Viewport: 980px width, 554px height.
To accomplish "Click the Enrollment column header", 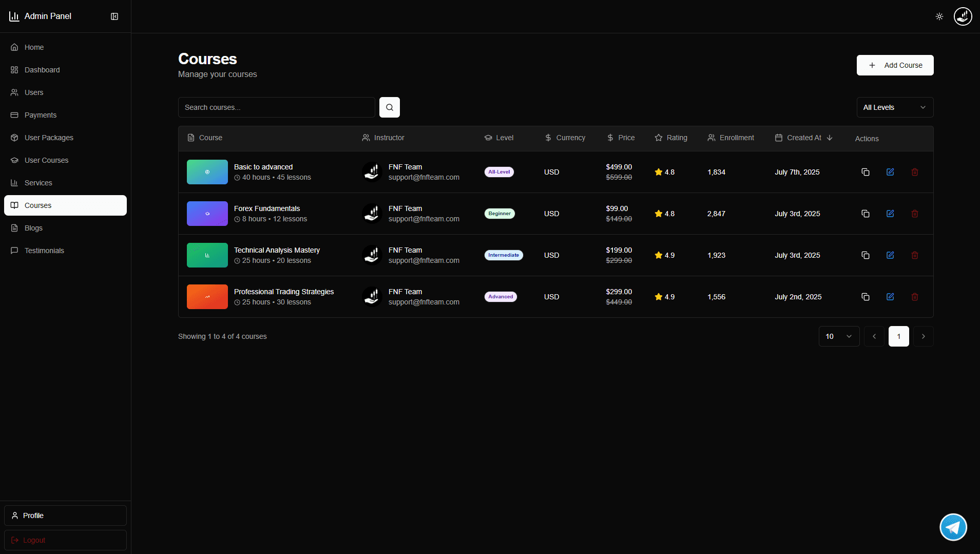I will (x=731, y=138).
